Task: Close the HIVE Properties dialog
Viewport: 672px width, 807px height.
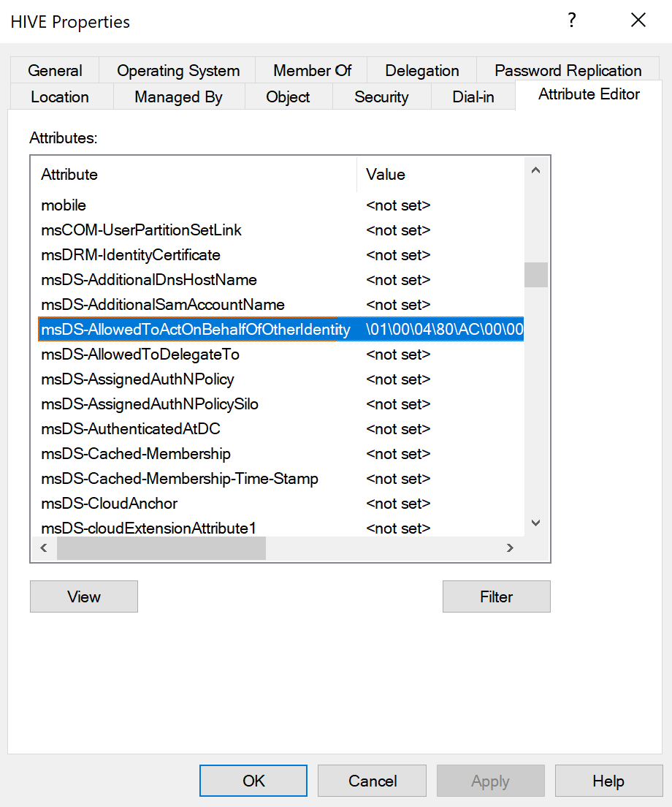Action: tap(638, 21)
